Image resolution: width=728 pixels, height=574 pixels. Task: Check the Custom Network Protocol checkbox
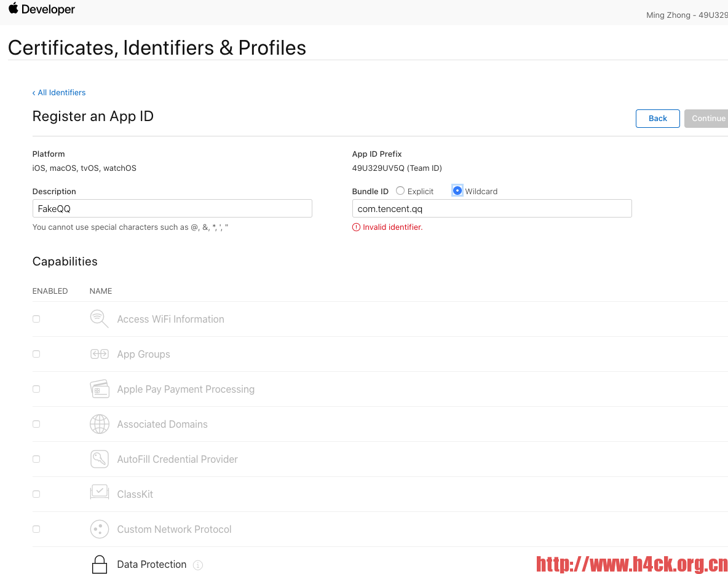36,529
